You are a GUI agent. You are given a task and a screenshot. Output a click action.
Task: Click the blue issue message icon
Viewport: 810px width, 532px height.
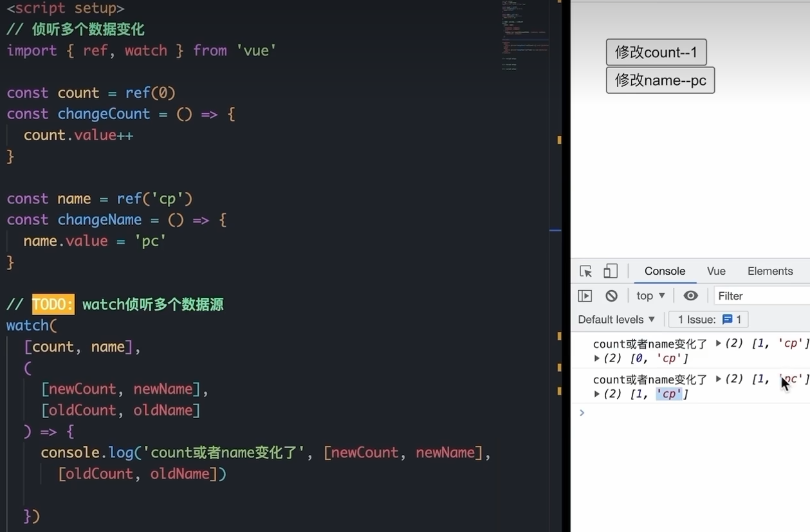tap(728, 319)
